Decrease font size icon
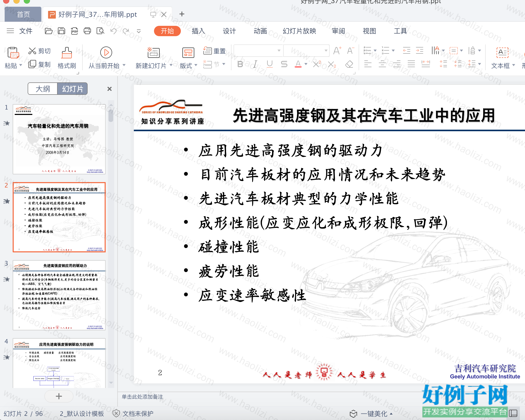 351,51
